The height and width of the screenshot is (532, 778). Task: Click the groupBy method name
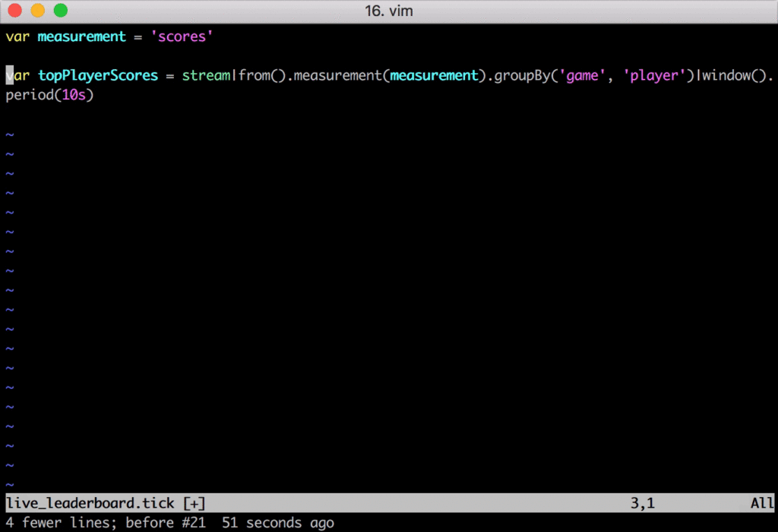click(524, 75)
